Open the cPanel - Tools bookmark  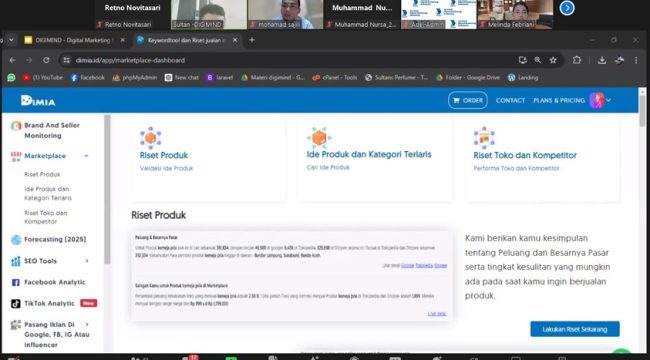(335, 78)
